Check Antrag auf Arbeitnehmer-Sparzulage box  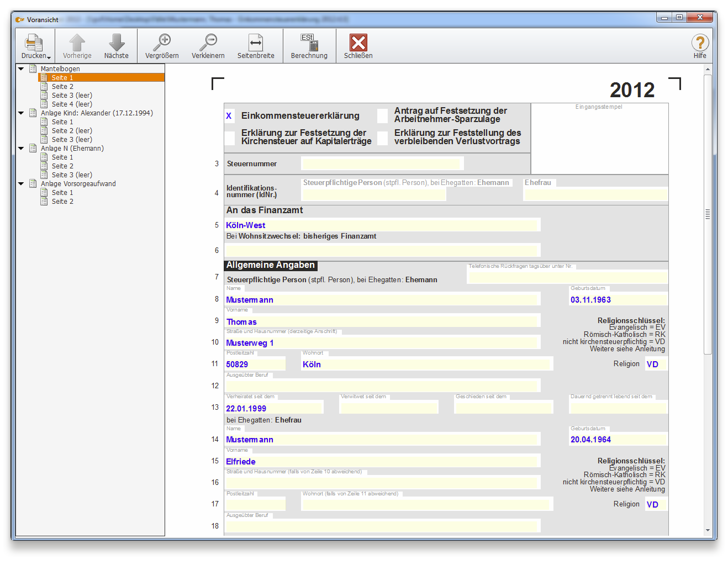point(382,116)
